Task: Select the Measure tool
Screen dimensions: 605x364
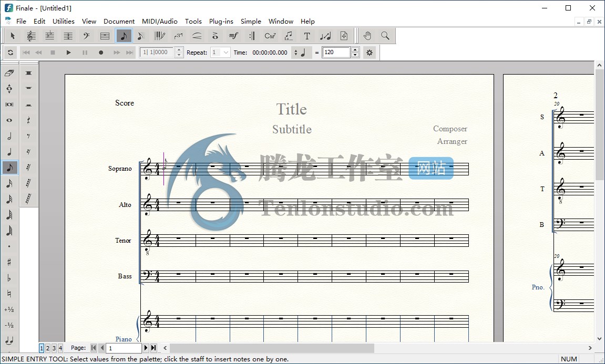Action: (x=105, y=36)
